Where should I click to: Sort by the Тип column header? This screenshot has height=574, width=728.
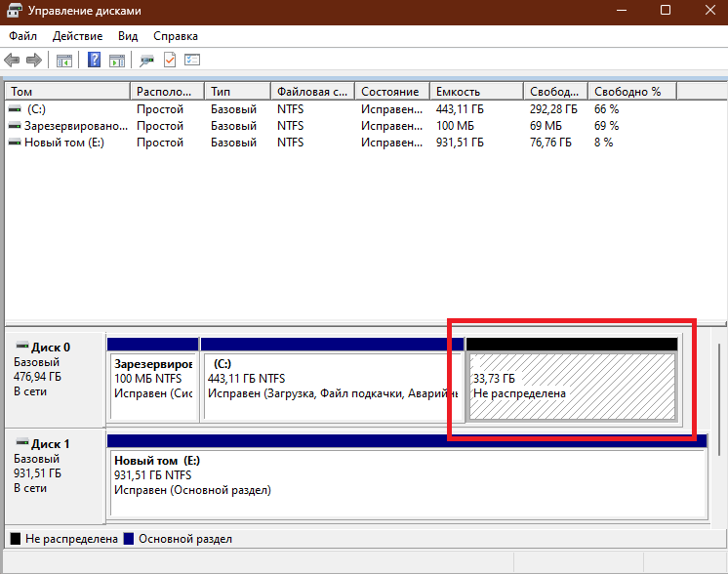click(x=238, y=92)
